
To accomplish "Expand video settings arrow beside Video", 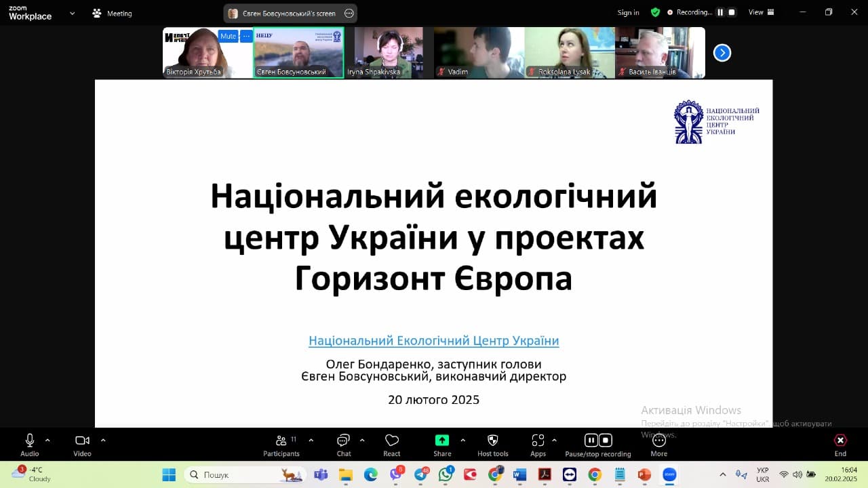I will tap(103, 440).
